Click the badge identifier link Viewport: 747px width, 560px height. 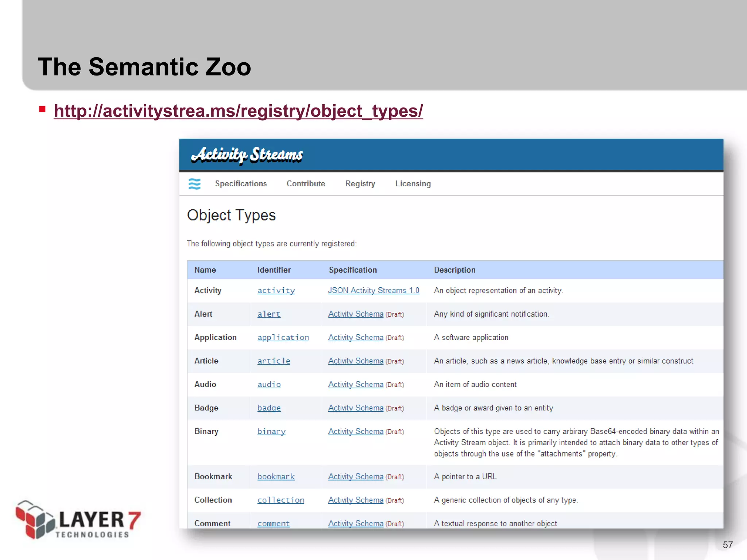(x=269, y=408)
